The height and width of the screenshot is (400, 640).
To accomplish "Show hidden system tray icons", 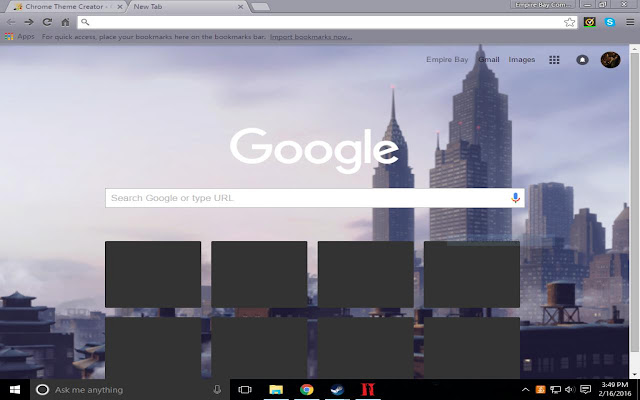I will coord(525,390).
